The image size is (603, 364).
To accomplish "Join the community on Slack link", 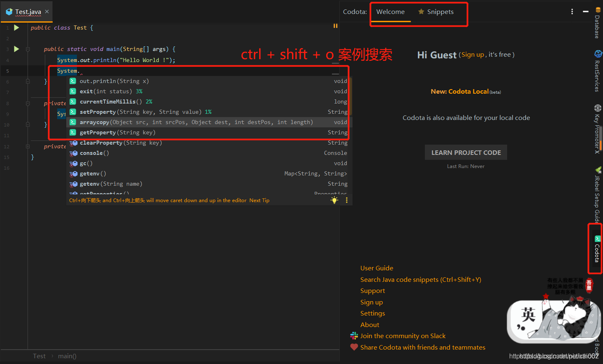I will (403, 336).
